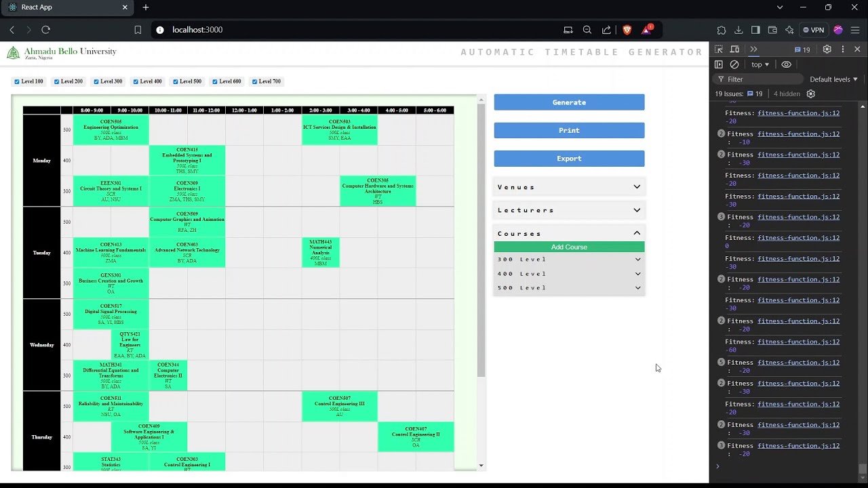
Task: Clear the console with the ban icon
Action: coord(734,64)
